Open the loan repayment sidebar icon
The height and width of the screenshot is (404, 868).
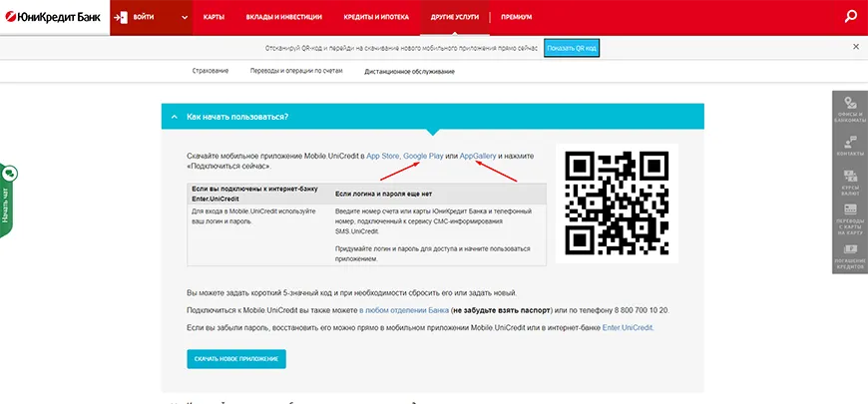[849, 256]
